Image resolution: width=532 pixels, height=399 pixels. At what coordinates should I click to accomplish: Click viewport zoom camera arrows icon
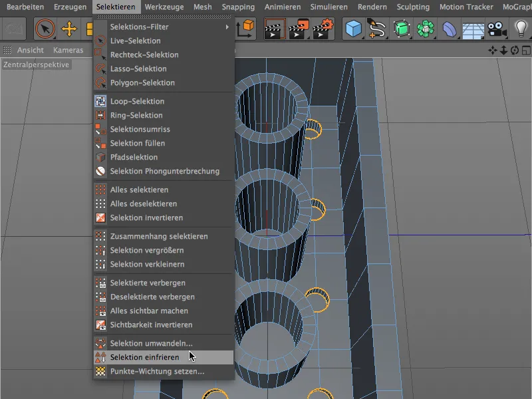pos(503,51)
